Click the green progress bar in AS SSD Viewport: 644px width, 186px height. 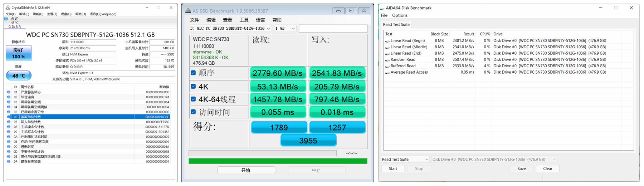pos(278,161)
